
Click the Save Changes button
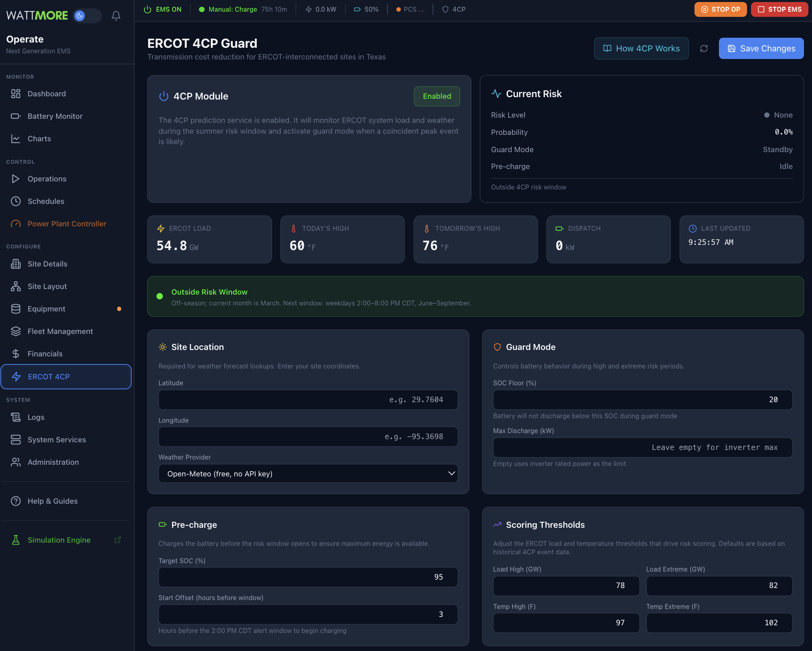click(761, 48)
